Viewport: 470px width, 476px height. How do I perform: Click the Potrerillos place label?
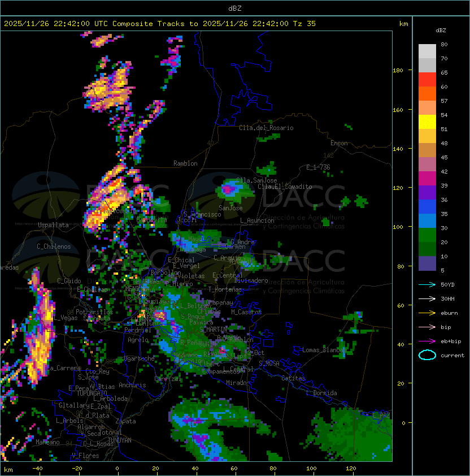94,312
